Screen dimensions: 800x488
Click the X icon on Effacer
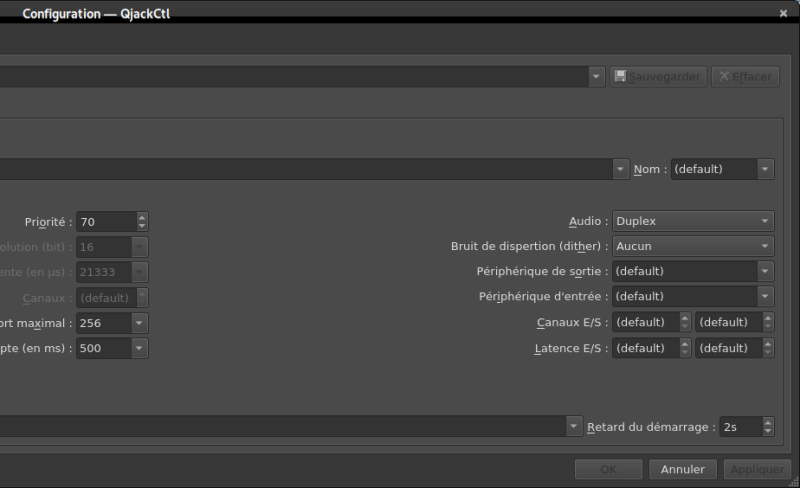pyautogui.click(x=724, y=76)
